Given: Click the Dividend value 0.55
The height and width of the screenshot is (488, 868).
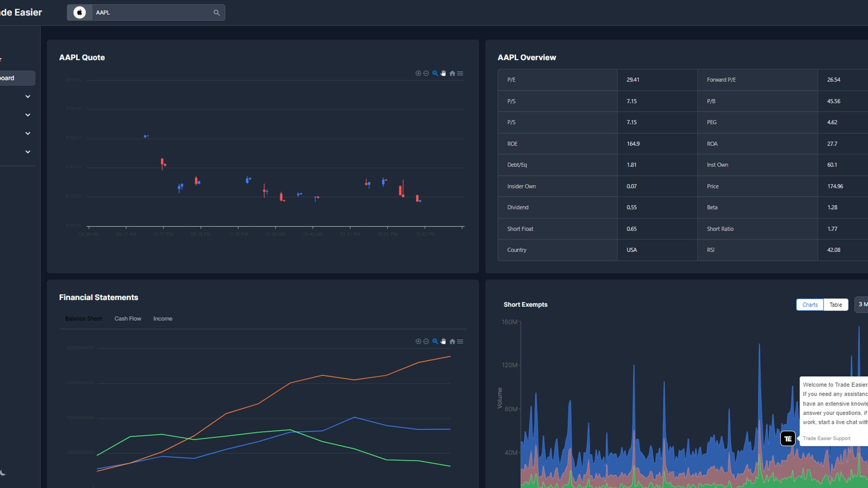Looking at the screenshot, I should [631, 207].
